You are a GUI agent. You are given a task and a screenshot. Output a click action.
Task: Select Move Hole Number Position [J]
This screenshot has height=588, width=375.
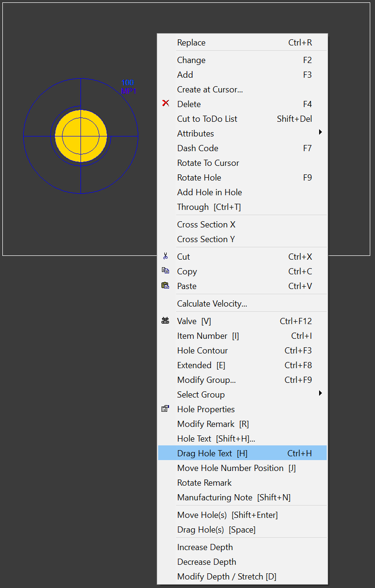[x=242, y=468]
